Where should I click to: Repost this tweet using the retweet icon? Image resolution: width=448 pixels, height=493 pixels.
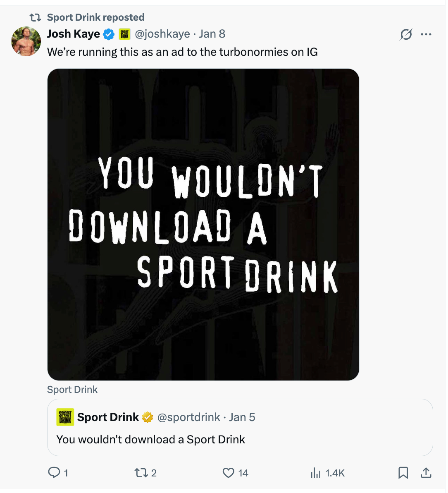click(x=141, y=472)
